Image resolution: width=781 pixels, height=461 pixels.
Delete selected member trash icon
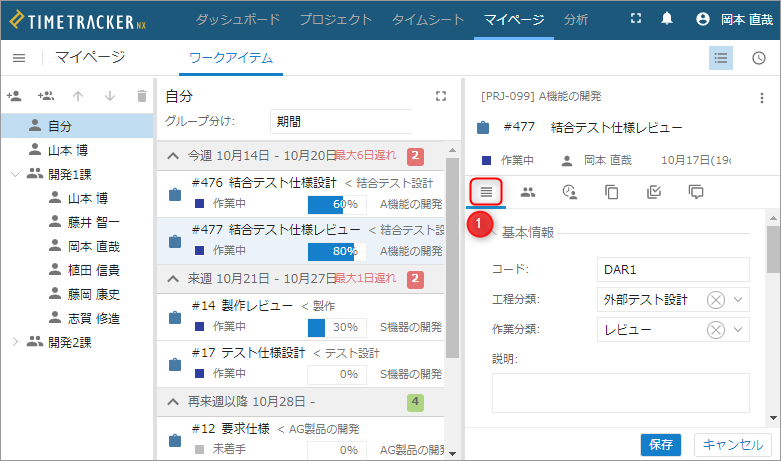(142, 96)
